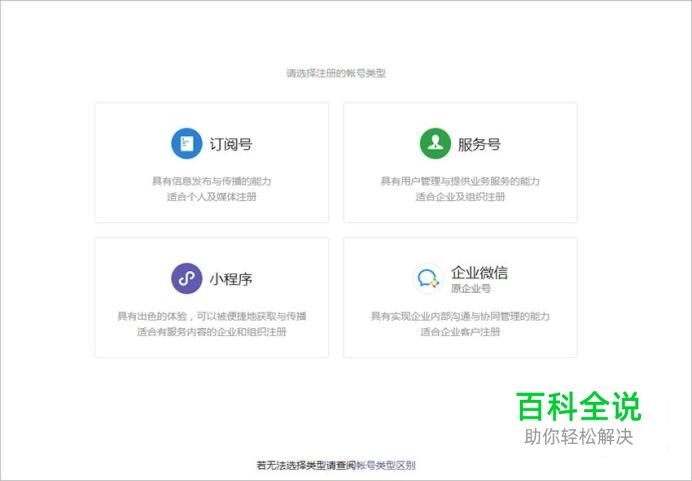
Task: Click the text 适合企业及组织注册
Action: (460, 197)
